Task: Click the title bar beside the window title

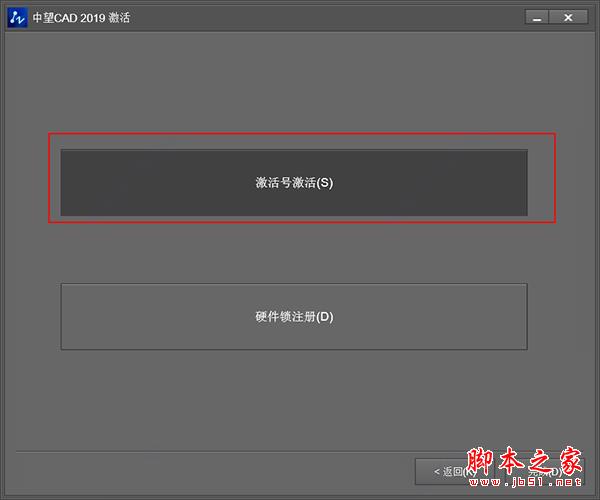Action: click(325, 18)
